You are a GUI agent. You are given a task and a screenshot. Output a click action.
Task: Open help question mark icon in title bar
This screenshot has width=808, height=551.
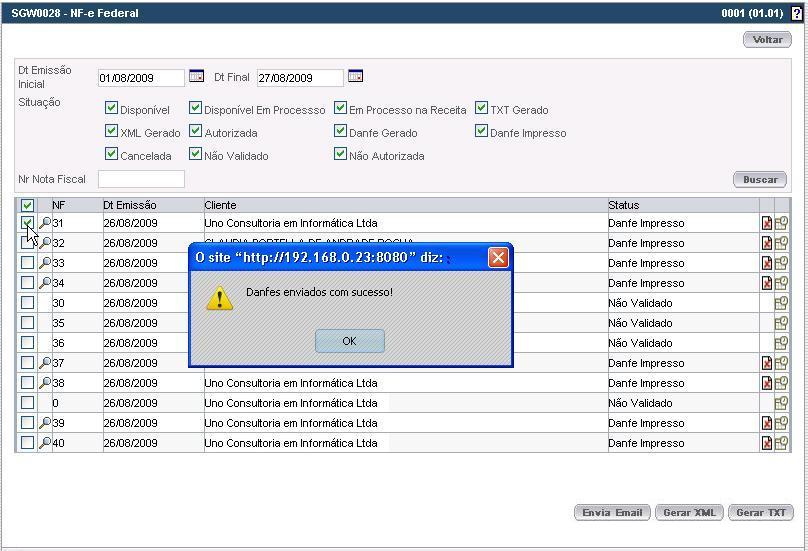tap(797, 14)
